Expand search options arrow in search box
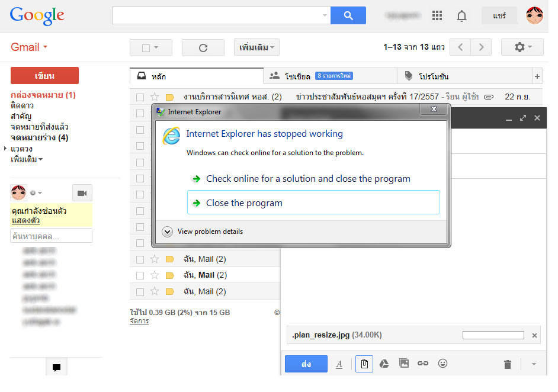 click(x=325, y=15)
